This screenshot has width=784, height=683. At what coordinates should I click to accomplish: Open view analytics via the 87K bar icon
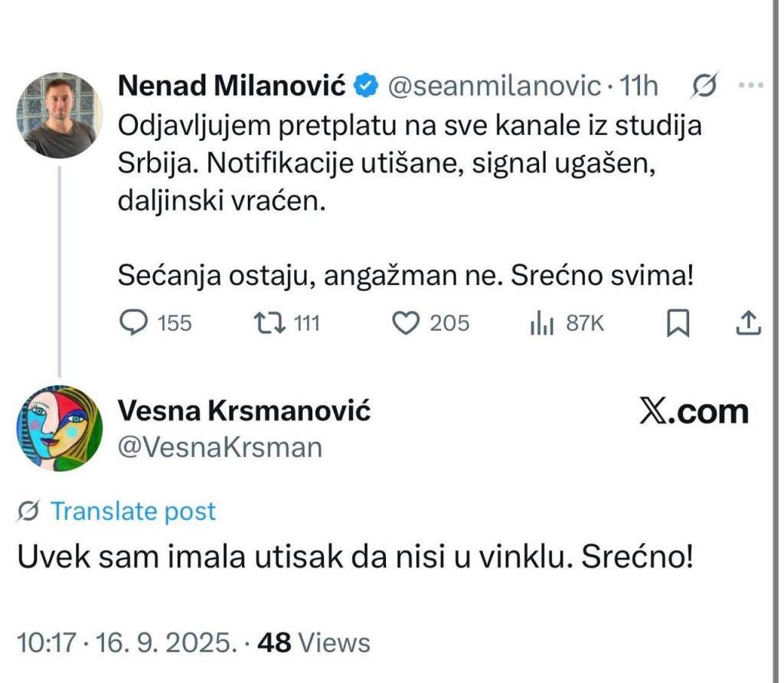(x=541, y=322)
